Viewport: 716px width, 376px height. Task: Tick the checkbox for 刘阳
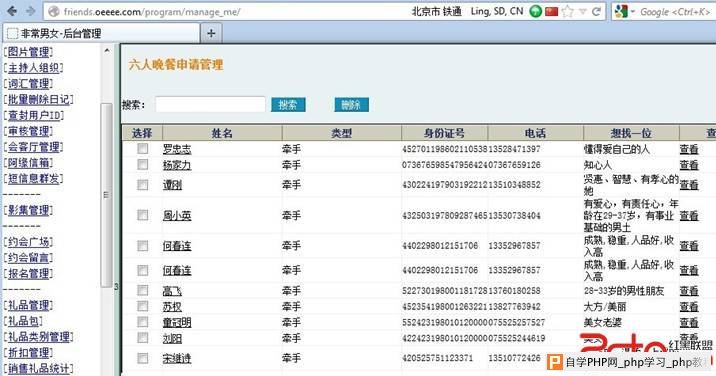[142, 338]
